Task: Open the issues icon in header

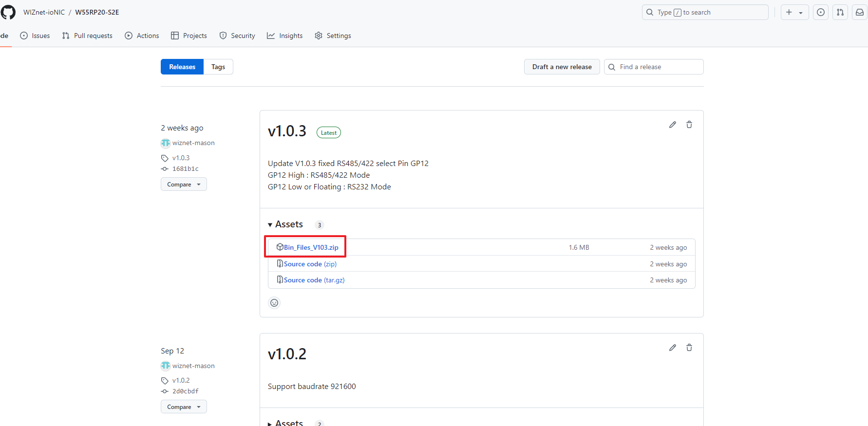Action: point(821,12)
